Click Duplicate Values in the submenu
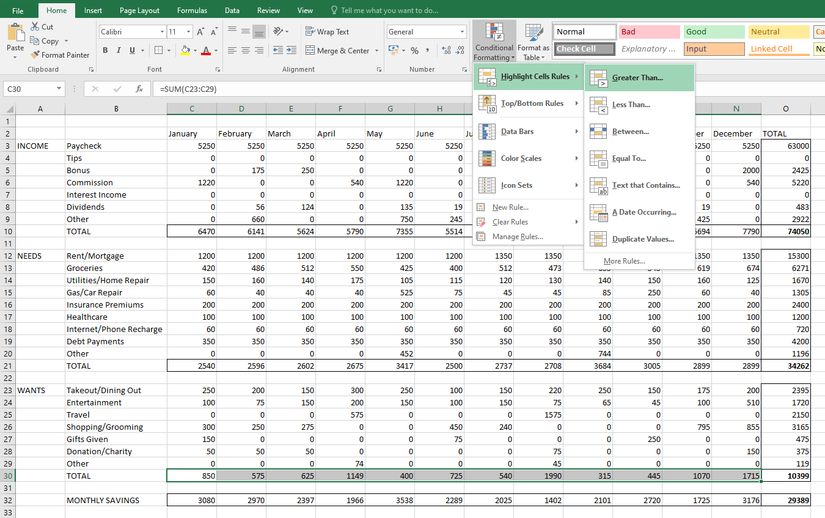Screen dimensions: 825x518 [645, 239]
